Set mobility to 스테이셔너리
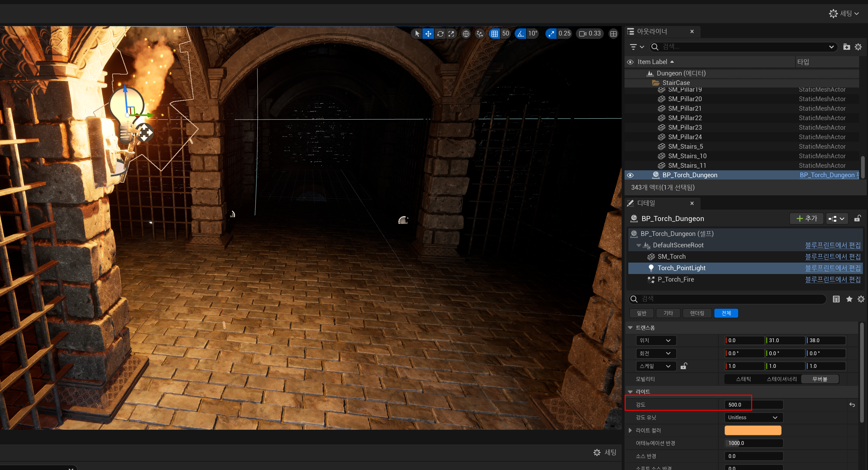The width and height of the screenshot is (868, 470). [x=781, y=379]
